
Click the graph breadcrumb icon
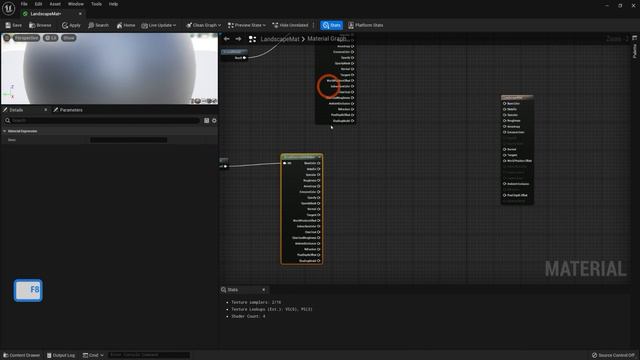pos(252,39)
